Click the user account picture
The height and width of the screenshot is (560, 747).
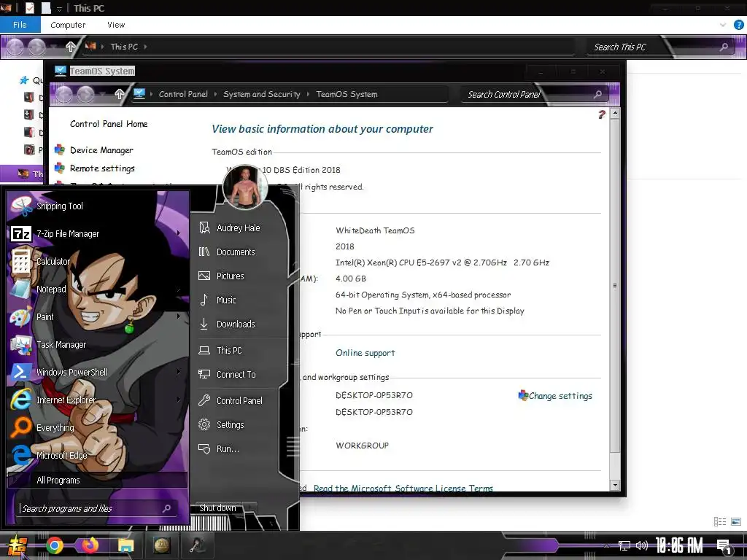[245, 187]
